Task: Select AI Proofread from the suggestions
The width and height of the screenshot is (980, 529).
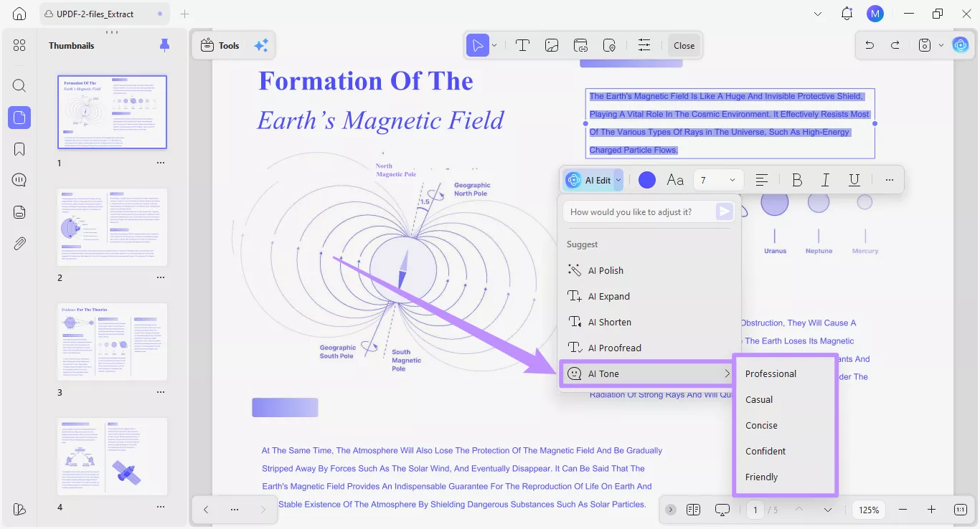Action: [649, 348]
